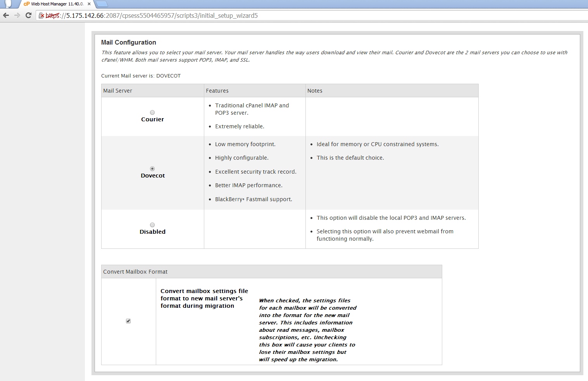Click the Mail Configuration heading
Screen dimensions: 588x381
coord(129,42)
